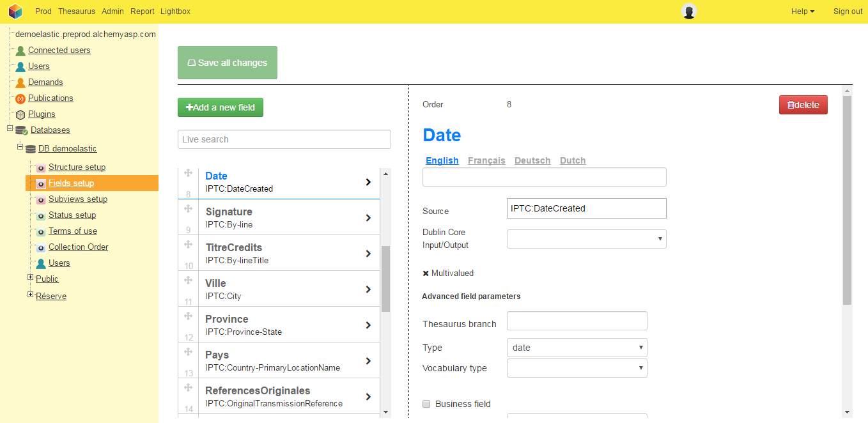
Task: Click the field list scrollbar thumb
Action: tap(385, 279)
